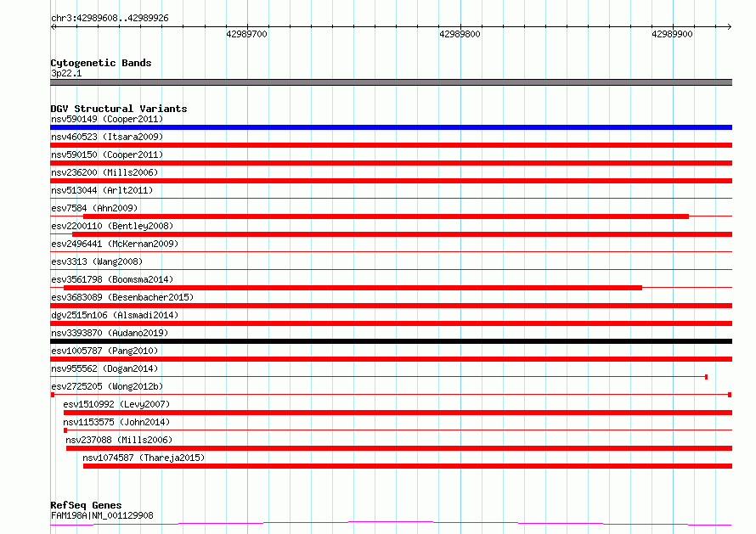Click nsv3393870 (Audano2019) label
The image size is (756, 534).
pos(110,333)
